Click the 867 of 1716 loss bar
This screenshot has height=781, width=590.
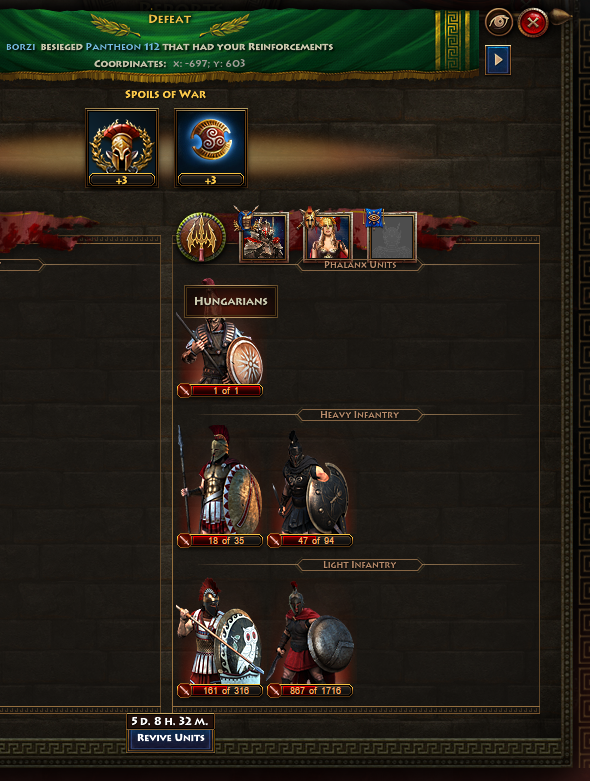[x=310, y=690]
